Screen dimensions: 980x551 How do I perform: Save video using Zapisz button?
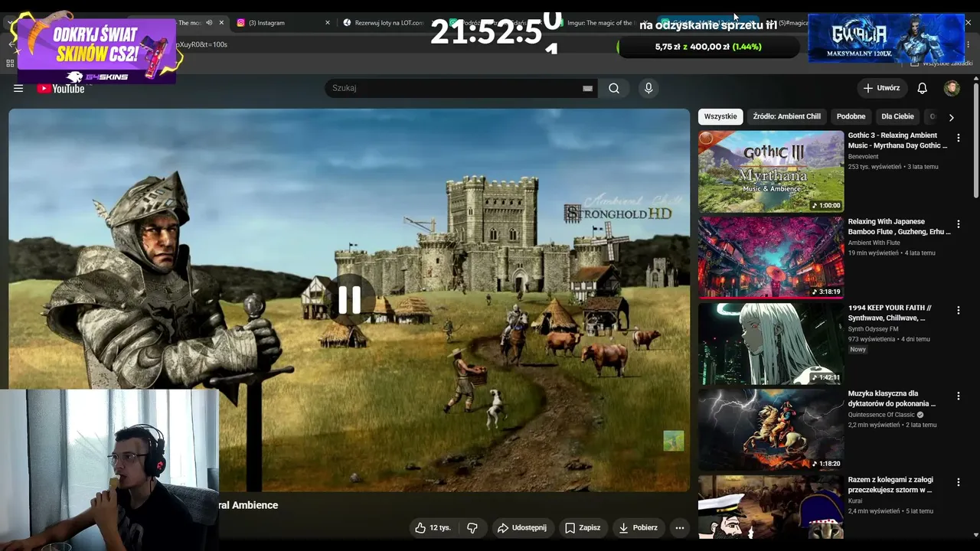tap(583, 527)
